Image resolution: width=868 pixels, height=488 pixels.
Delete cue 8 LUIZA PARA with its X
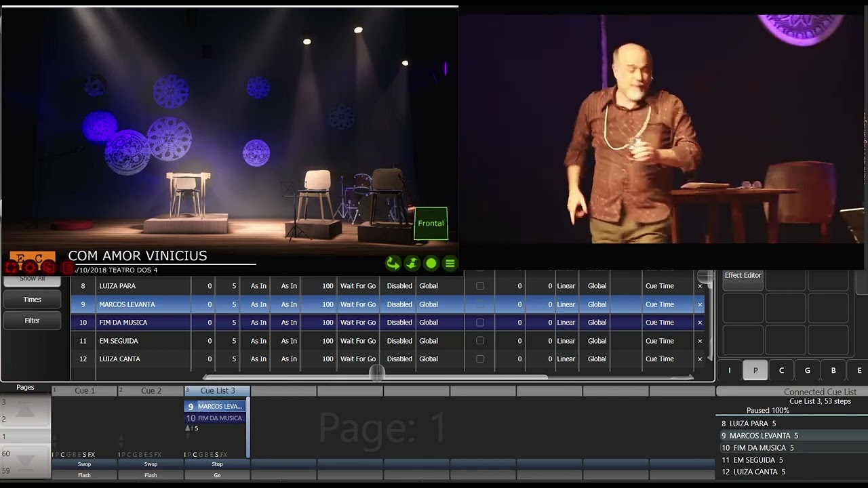pos(700,286)
